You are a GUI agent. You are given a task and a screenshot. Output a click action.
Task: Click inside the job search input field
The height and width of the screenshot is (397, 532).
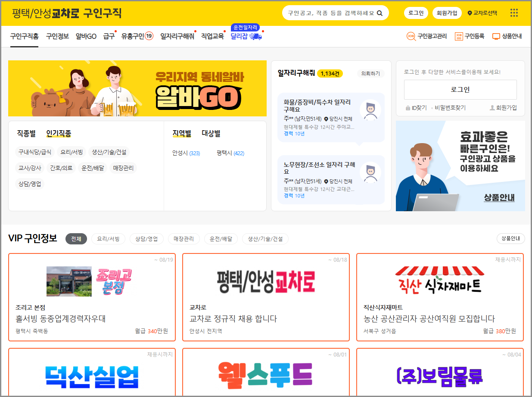[x=327, y=13]
